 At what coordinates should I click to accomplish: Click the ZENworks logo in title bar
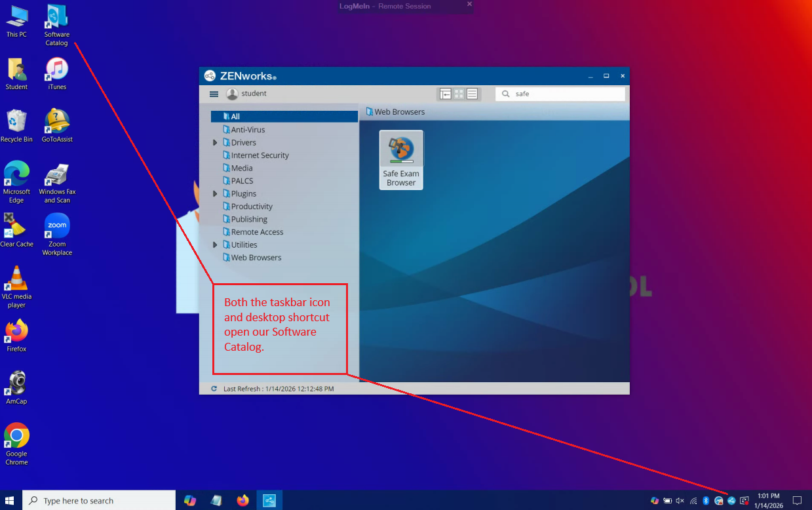point(210,76)
